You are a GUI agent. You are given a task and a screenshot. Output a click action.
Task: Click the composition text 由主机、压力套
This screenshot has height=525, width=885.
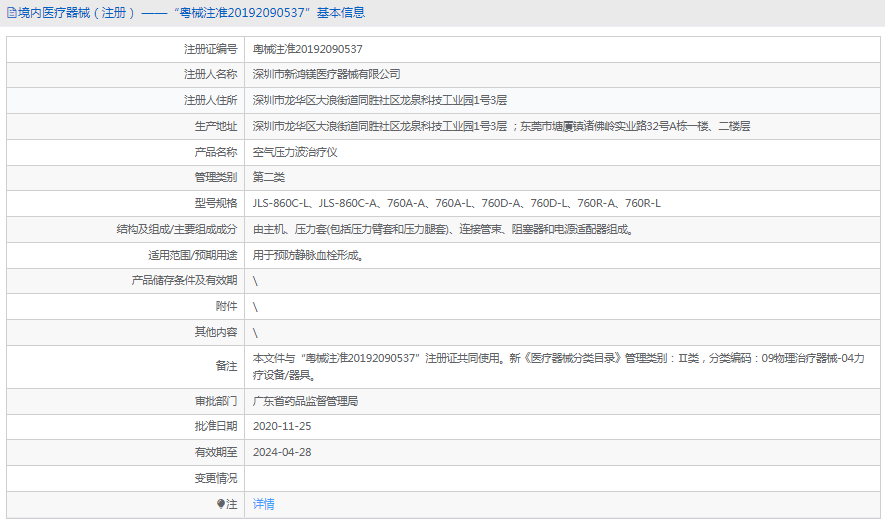tap(443, 229)
